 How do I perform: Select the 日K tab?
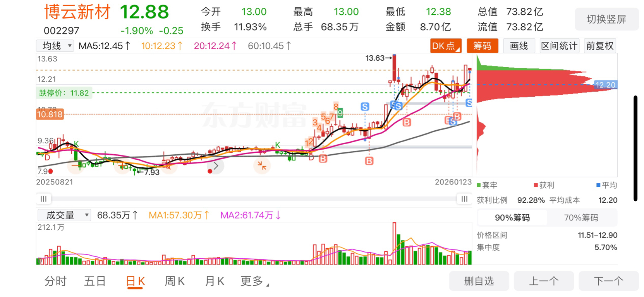click(136, 281)
